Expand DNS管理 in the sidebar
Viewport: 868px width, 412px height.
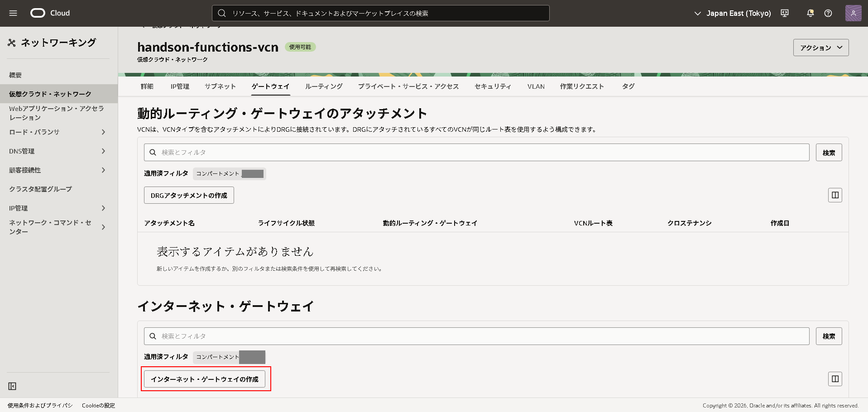(103, 151)
